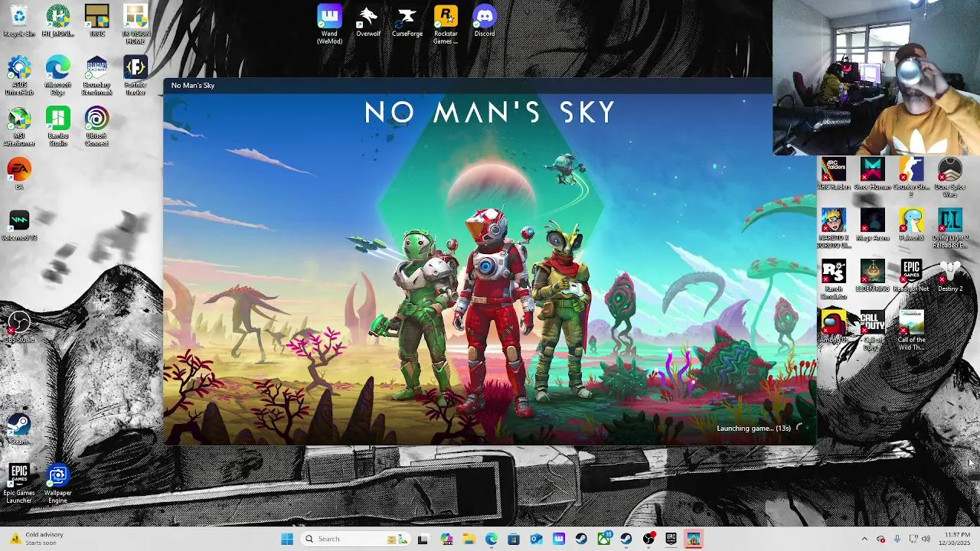Open the network tray icon
Image resolution: width=980 pixels, height=551 pixels.
(x=913, y=539)
